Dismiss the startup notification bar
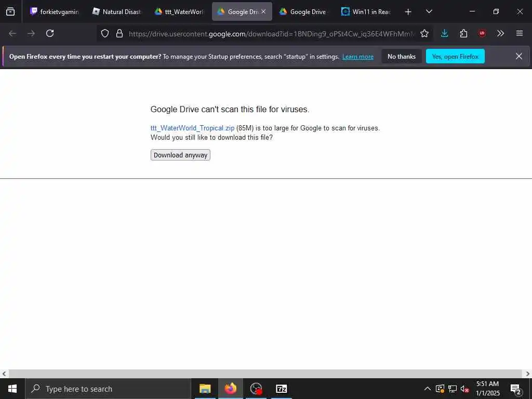 tap(519, 56)
